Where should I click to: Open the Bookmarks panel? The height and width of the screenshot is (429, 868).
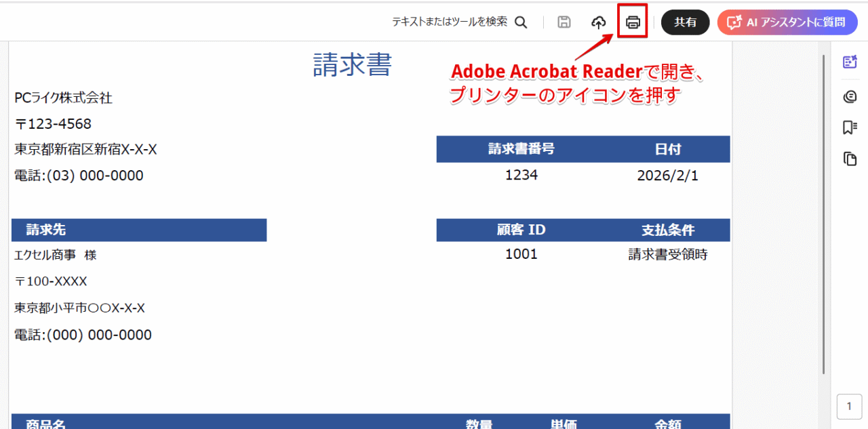850,127
